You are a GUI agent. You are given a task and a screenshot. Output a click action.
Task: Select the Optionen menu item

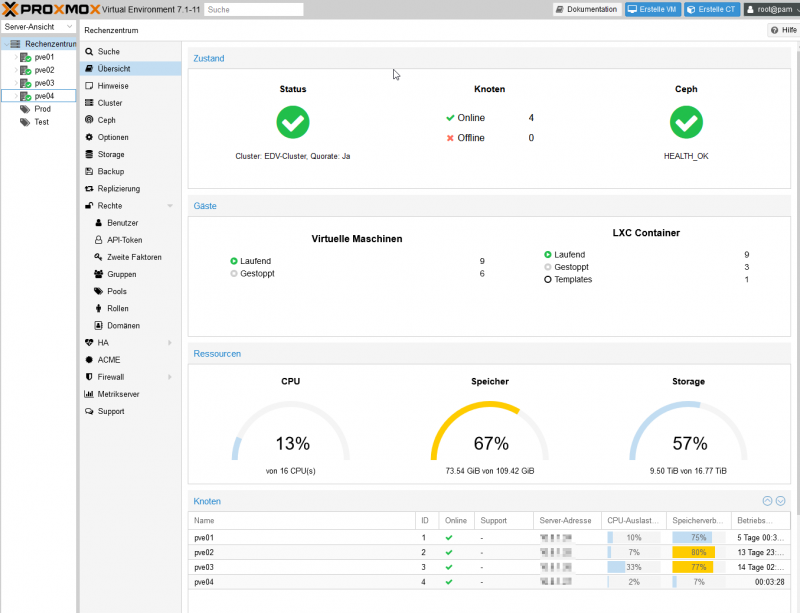coord(112,137)
